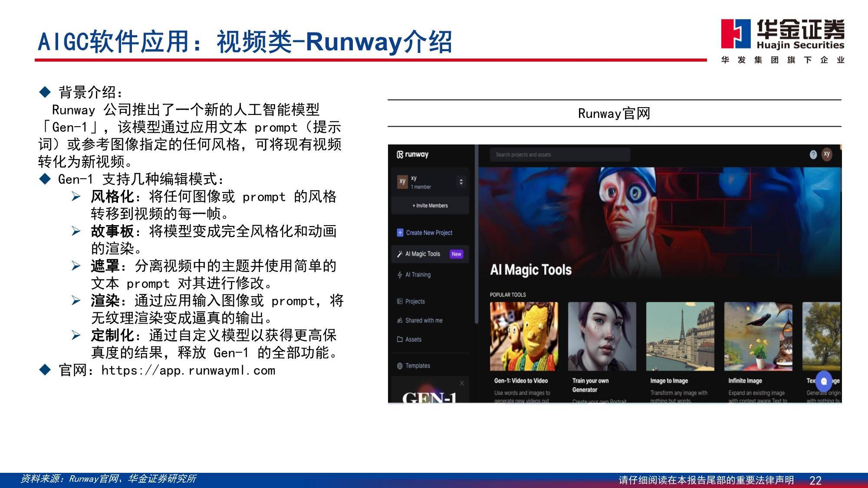Screen dimensions: 868x488
Task: Open AI Training lightning icon
Action: [x=400, y=275]
